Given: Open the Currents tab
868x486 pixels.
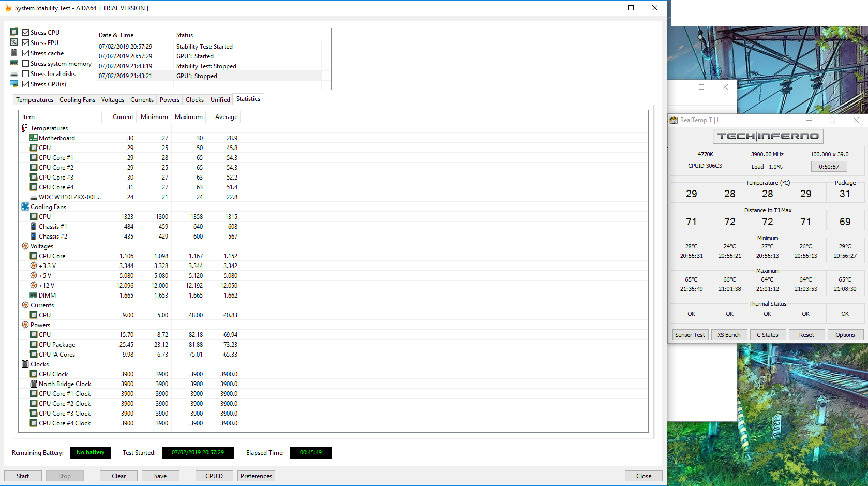Looking at the screenshot, I should (142, 100).
